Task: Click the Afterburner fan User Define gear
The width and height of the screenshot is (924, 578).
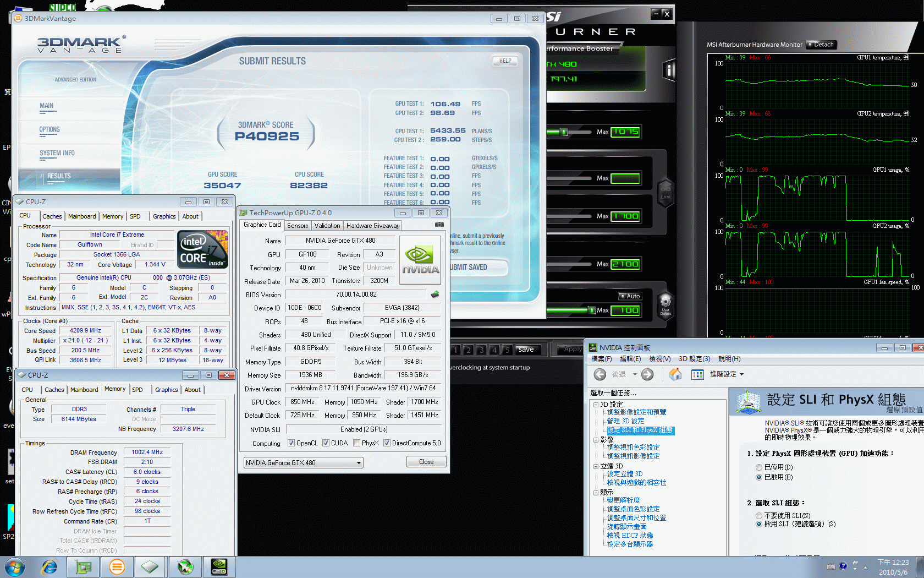Action: pos(665,304)
